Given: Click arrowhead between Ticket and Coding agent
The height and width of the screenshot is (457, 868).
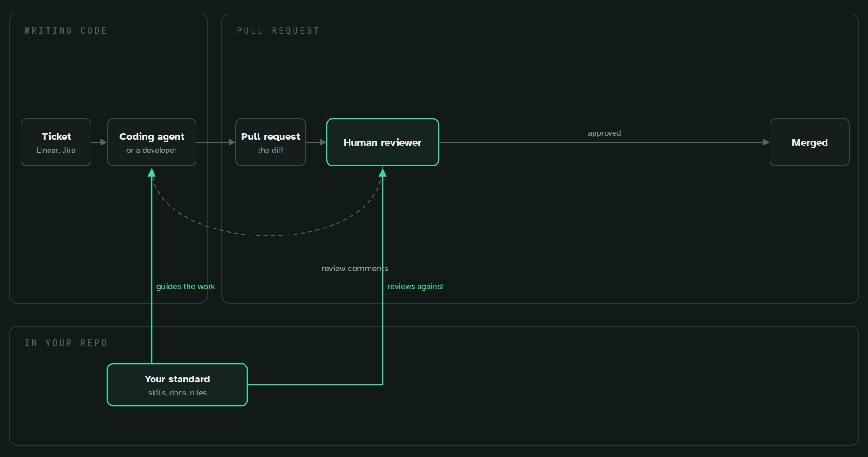Looking at the screenshot, I should point(104,142).
